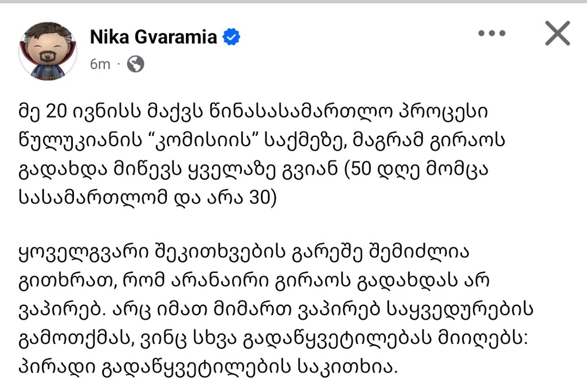Image resolution: width=587 pixels, height=392 pixels.
Task: Click the line beginning "გადახდა მიწევს ყველაზე"
Action: (x=253, y=169)
